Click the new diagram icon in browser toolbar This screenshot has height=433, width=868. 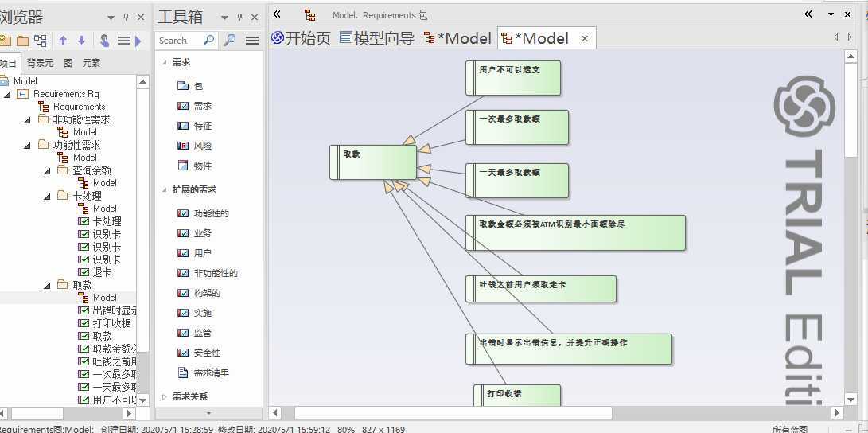[x=41, y=41]
